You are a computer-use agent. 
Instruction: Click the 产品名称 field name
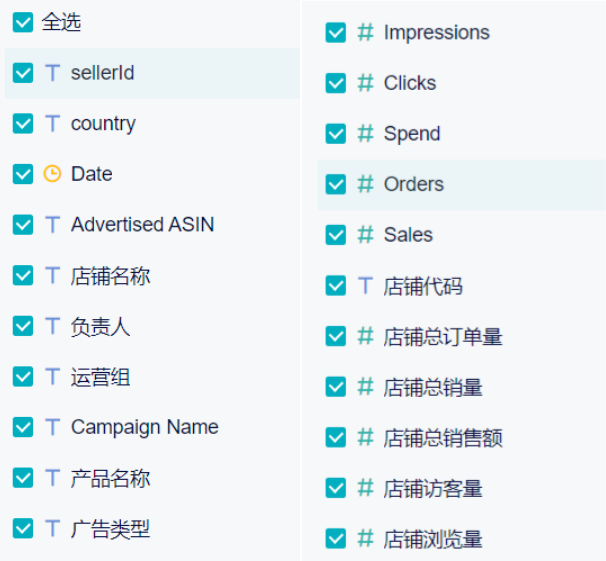pyautogui.click(x=110, y=478)
